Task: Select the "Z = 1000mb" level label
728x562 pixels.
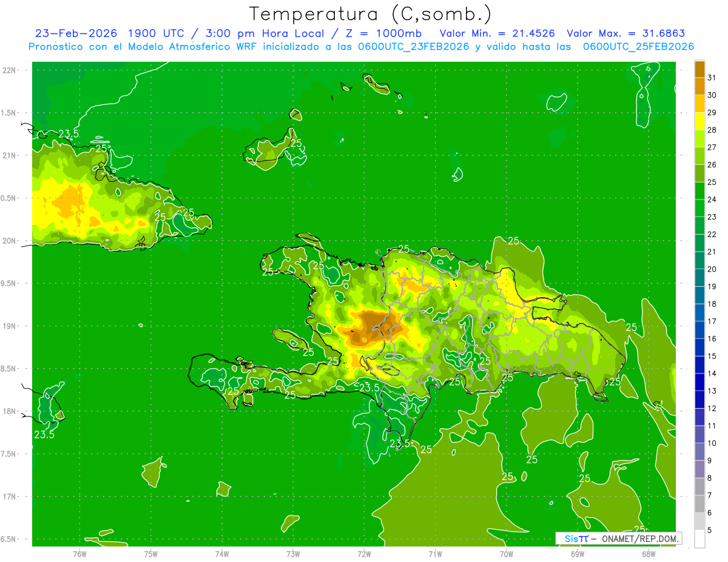Action: point(385,33)
